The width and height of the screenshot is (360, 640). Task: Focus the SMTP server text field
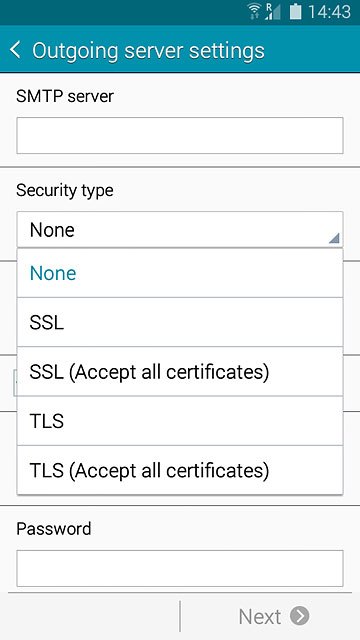coord(180,136)
